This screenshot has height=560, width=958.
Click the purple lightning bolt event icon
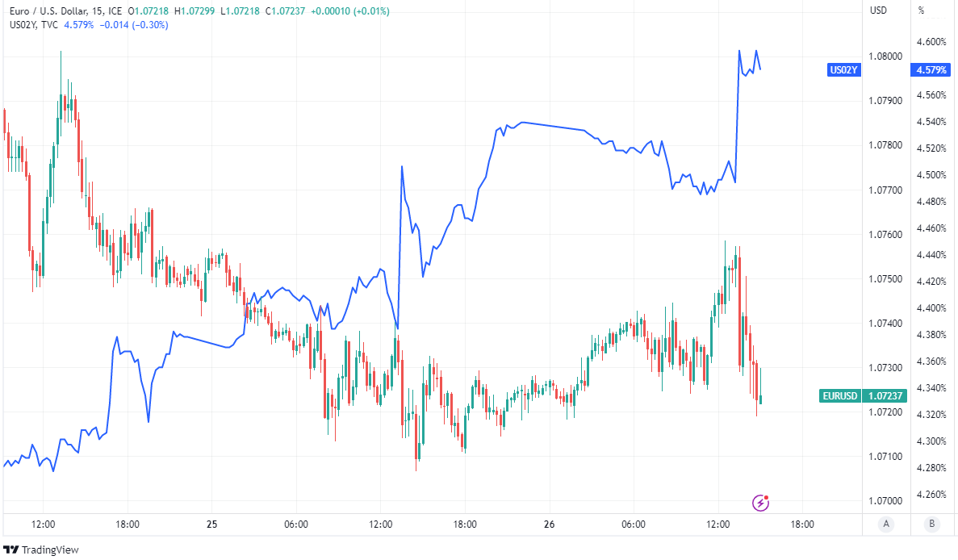tap(761, 503)
